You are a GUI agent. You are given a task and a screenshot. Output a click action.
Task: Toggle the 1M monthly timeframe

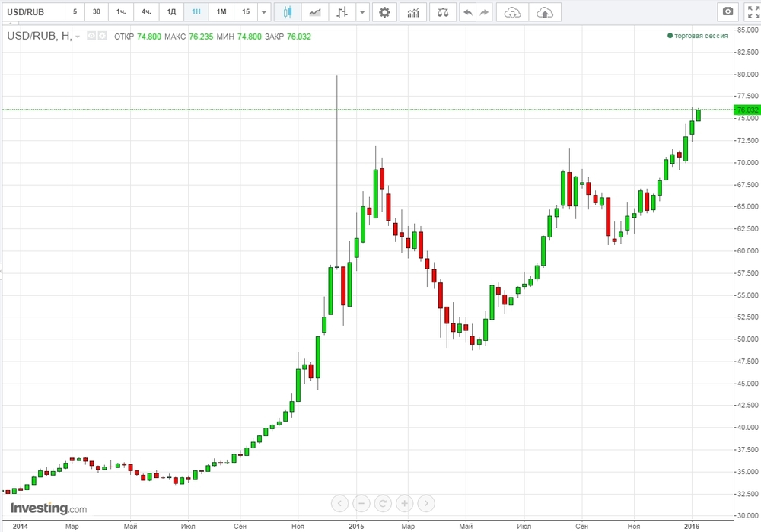click(221, 12)
